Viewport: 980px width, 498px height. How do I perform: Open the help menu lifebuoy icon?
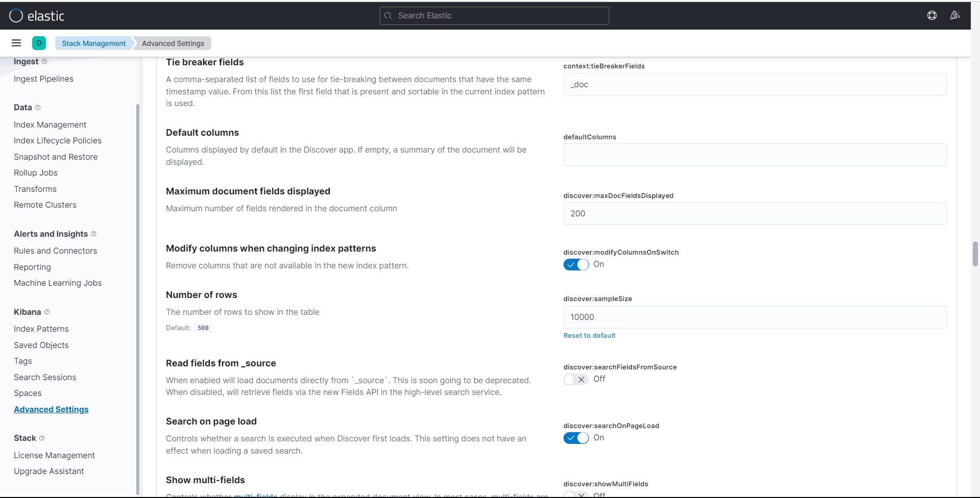coord(932,15)
